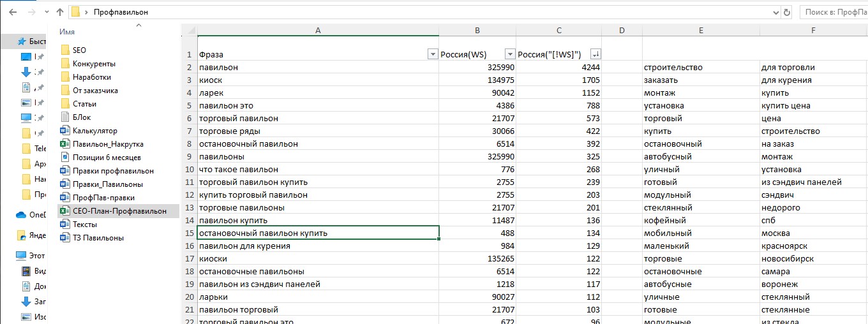Click the Up one level arrow
Image resolution: width=868 pixels, height=324 pixels.
coord(59,12)
